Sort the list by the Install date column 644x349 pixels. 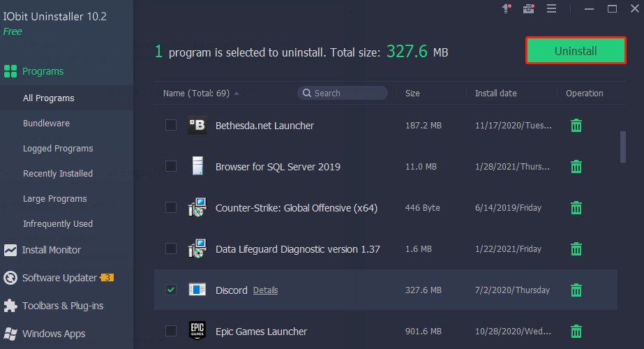point(495,94)
